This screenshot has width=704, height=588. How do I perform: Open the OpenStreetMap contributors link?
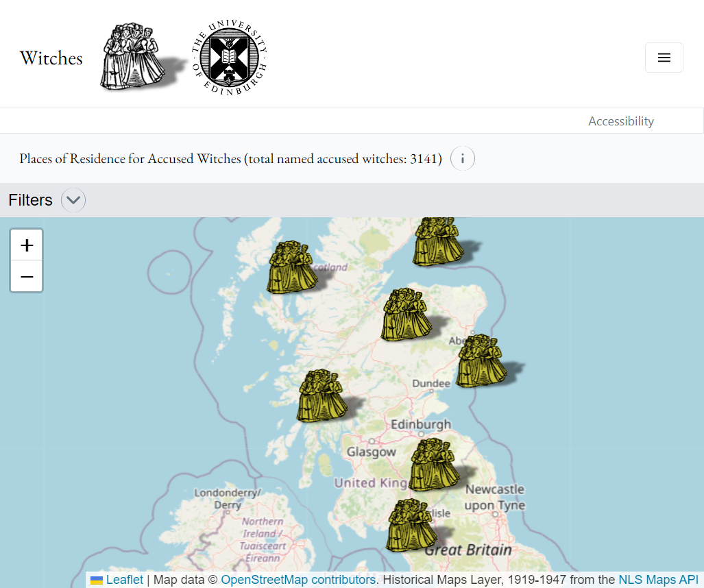point(298,580)
